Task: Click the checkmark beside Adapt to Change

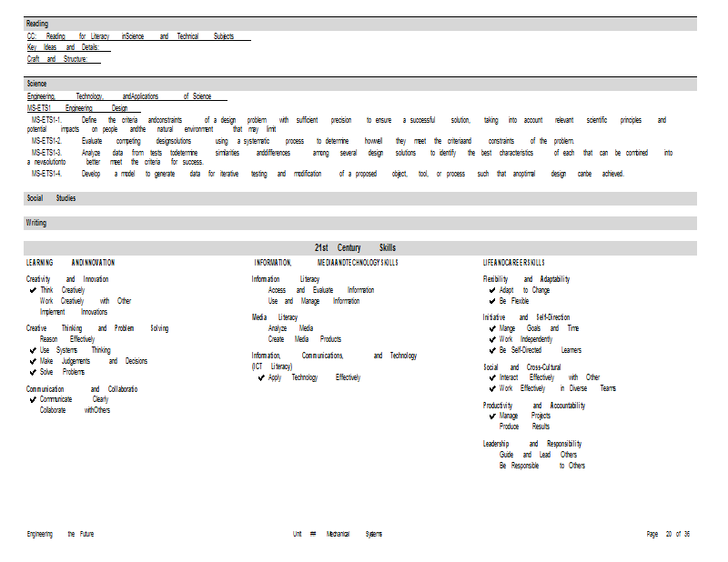Action: point(492,290)
